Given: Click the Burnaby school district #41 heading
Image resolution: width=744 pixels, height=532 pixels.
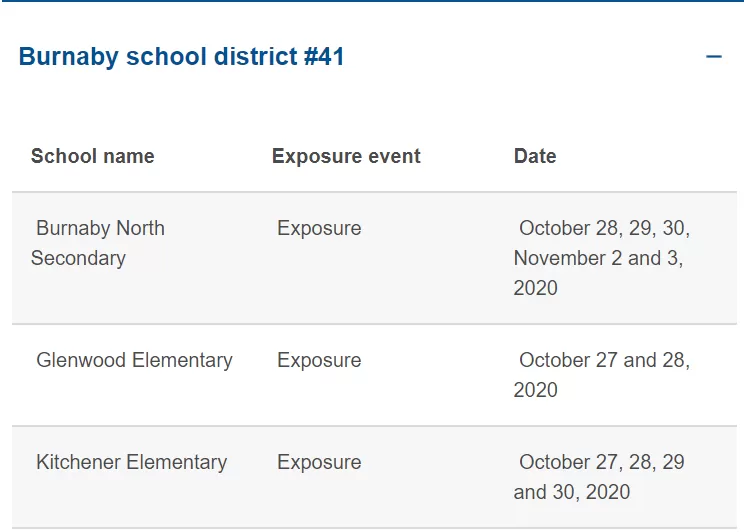Looking at the screenshot, I should point(181,56).
